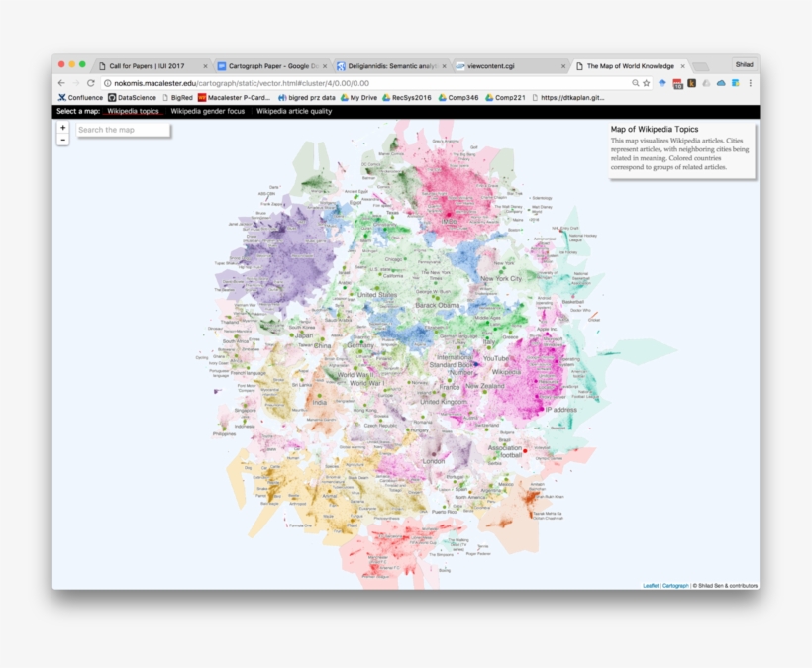812x668 pixels.
Task: Close the Deligiannidis tab
Action: [x=444, y=66]
